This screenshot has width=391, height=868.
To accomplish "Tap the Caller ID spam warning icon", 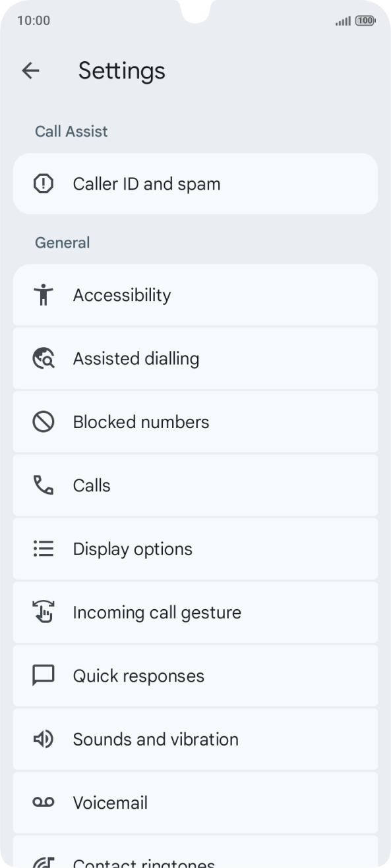I will (x=44, y=184).
